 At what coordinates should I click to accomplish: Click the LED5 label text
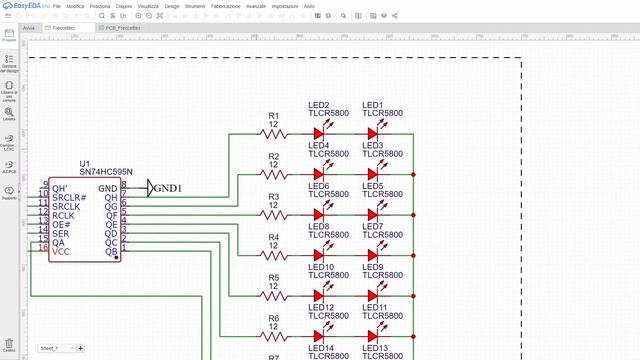pyautogui.click(x=373, y=186)
